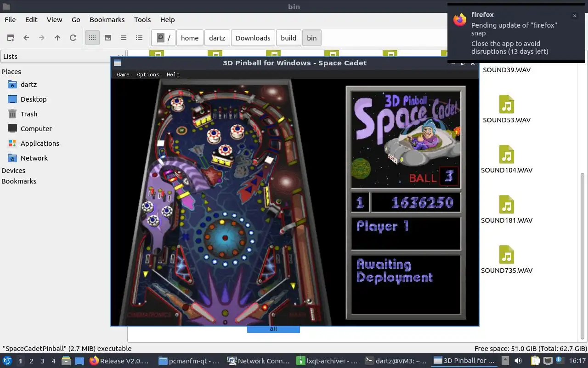Open the Lists side pane dropdown
The image size is (588, 368).
(x=63, y=57)
